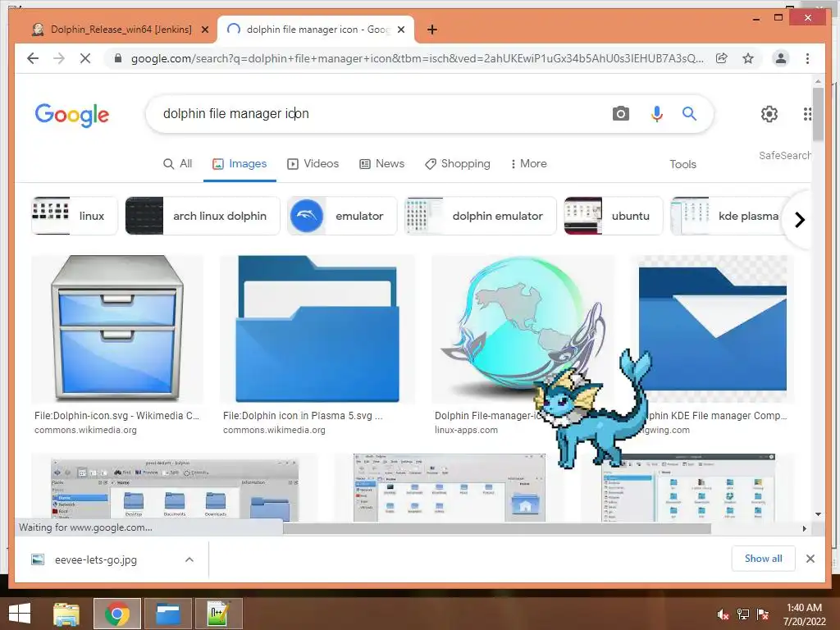Screen dimensions: 840x630
Task: Close the downloads bar
Action: click(810, 559)
